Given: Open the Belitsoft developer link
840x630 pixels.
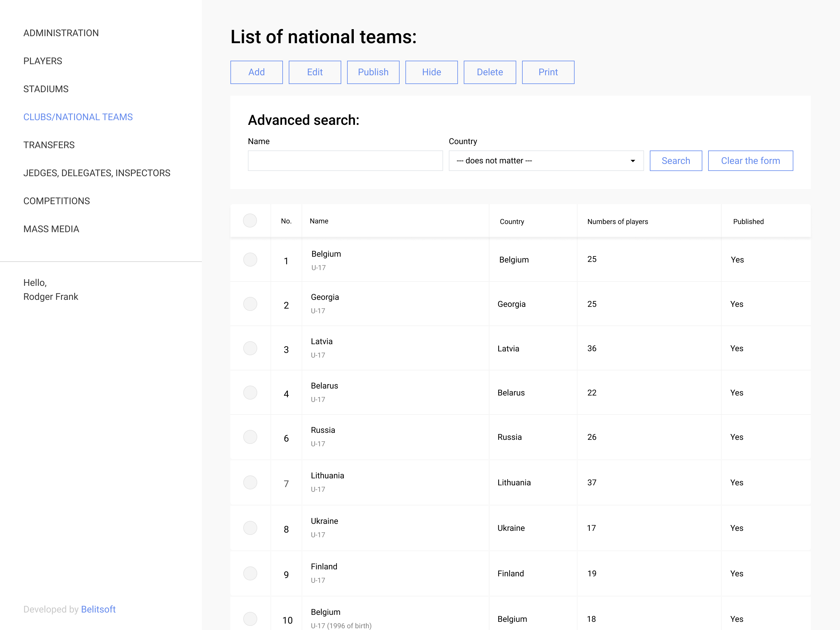Looking at the screenshot, I should click(98, 610).
